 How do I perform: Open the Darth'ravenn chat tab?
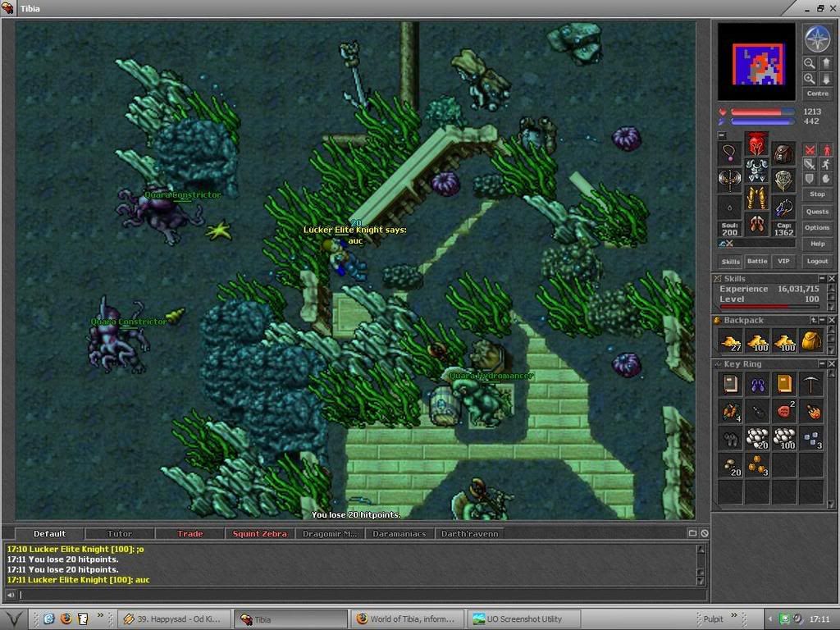(470, 533)
